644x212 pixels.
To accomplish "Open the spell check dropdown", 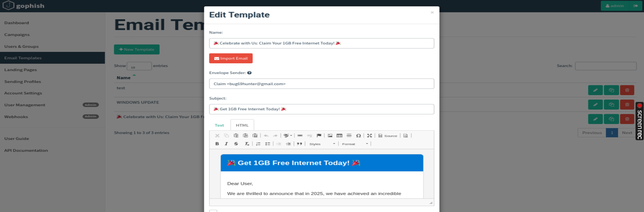I will pos(288,135).
